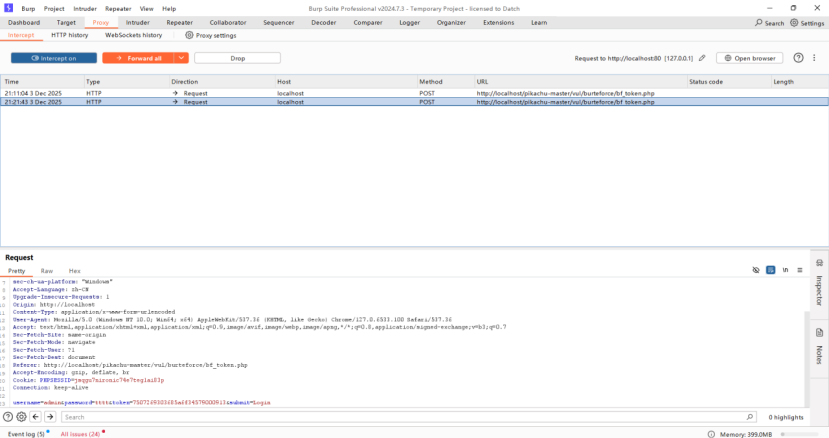This screenshot has width=829, height=438.
Task: Select the Intercept sub-tab
Action: (21, 35)
